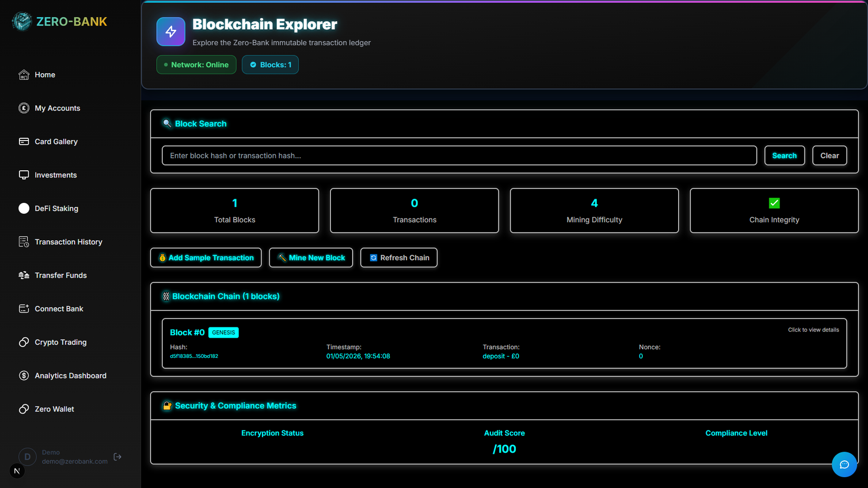
Task: Click the Compliance Level label
Action: point(736,433)
